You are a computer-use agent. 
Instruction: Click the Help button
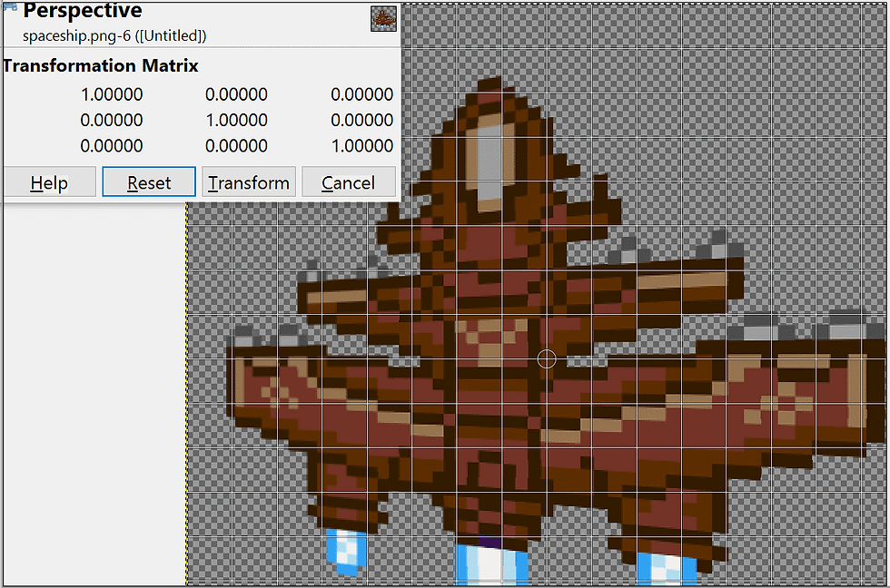(49, 182)
